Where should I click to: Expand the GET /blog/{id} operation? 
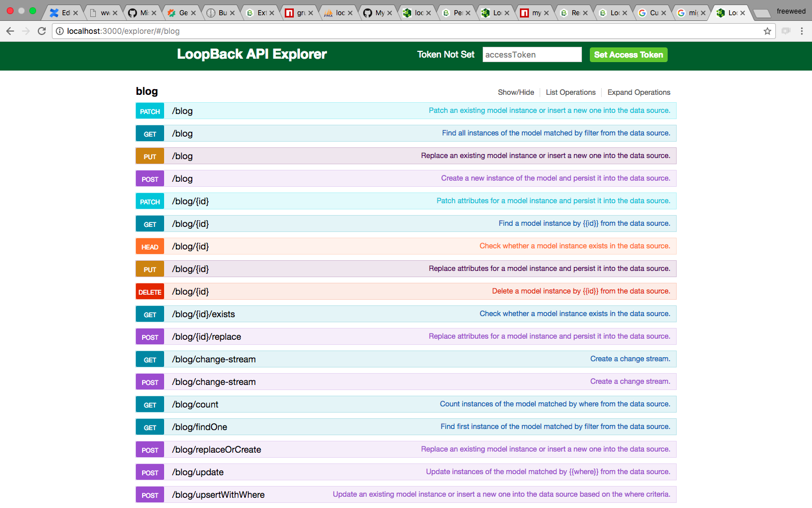coord(406,224)
